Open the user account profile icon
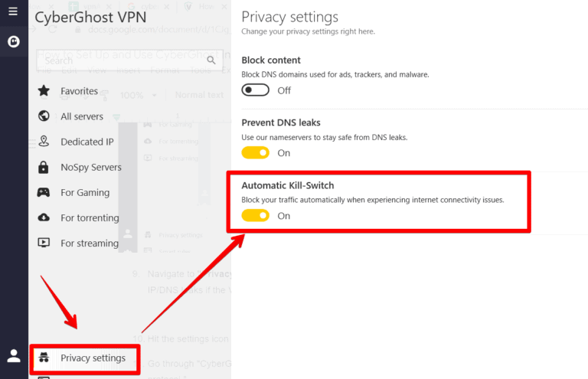The image size is (588, 379). click(14, 355)
